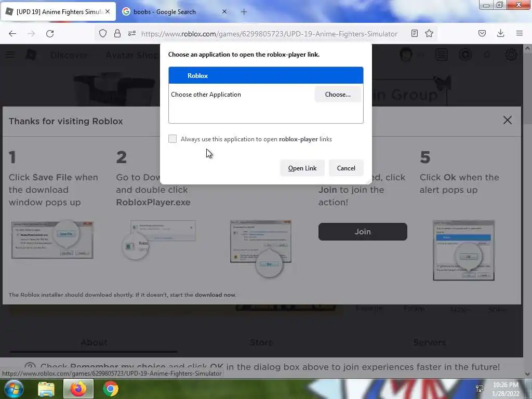Image resolution: width=532 pixels, height=399 pixels.
Task: Click the Save File instruction thumbnail
Action: pos(52,240)
